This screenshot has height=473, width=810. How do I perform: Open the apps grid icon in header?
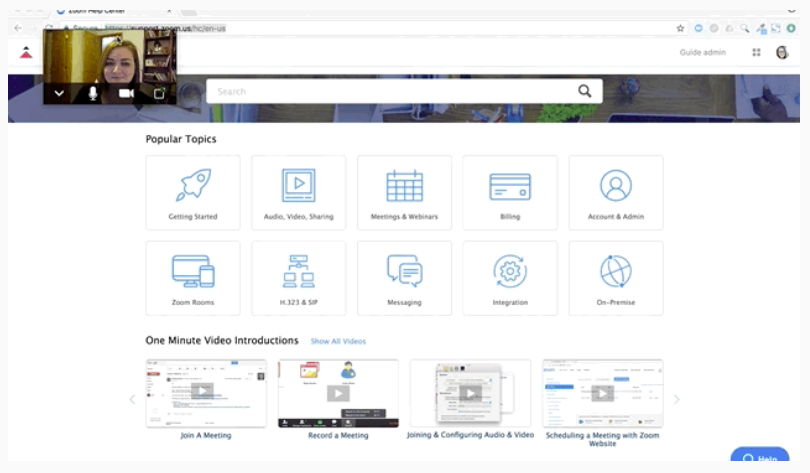(x=756, y=52)
